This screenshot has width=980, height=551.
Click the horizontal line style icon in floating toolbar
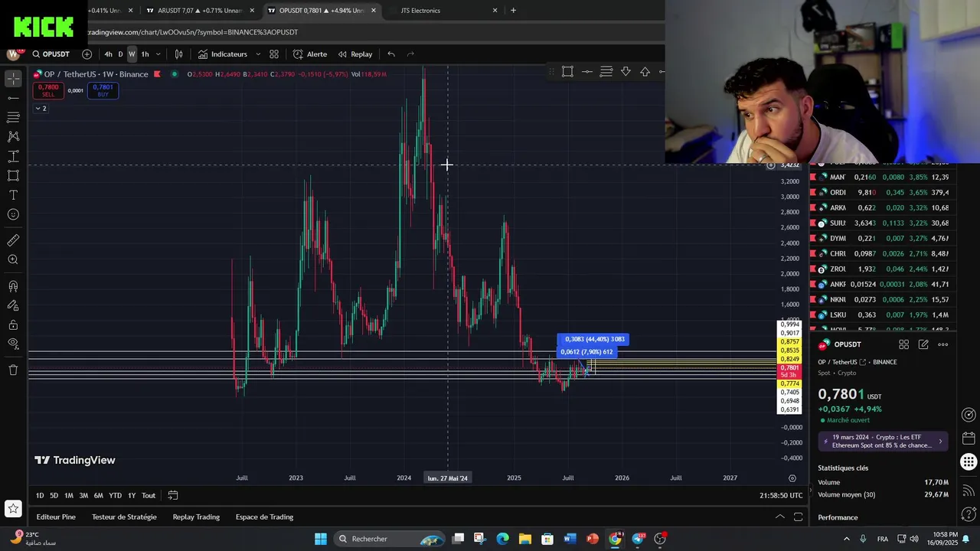(586, 71)
